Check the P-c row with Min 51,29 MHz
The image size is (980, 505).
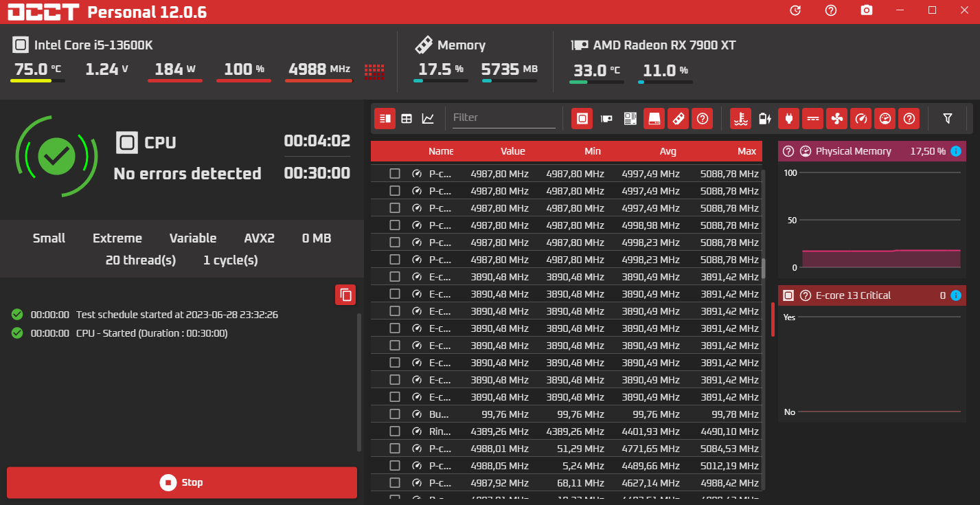click(x=395, y=448)
